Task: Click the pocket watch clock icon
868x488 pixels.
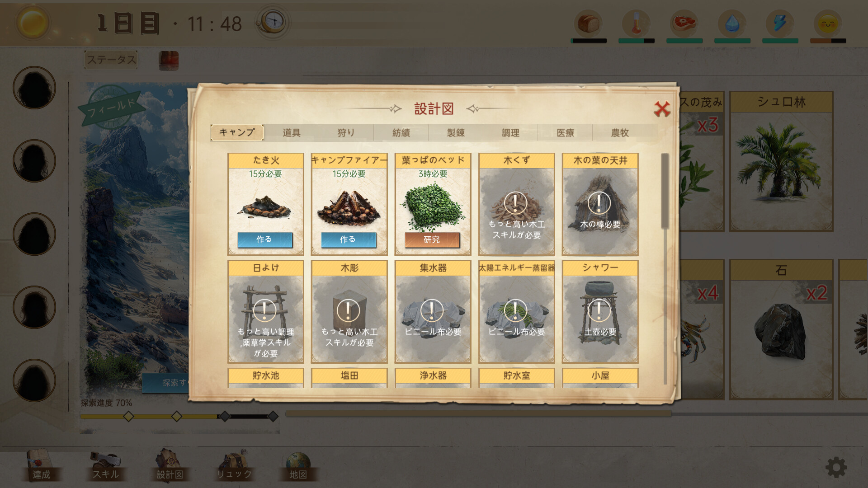Action: [x=273, y=22]
